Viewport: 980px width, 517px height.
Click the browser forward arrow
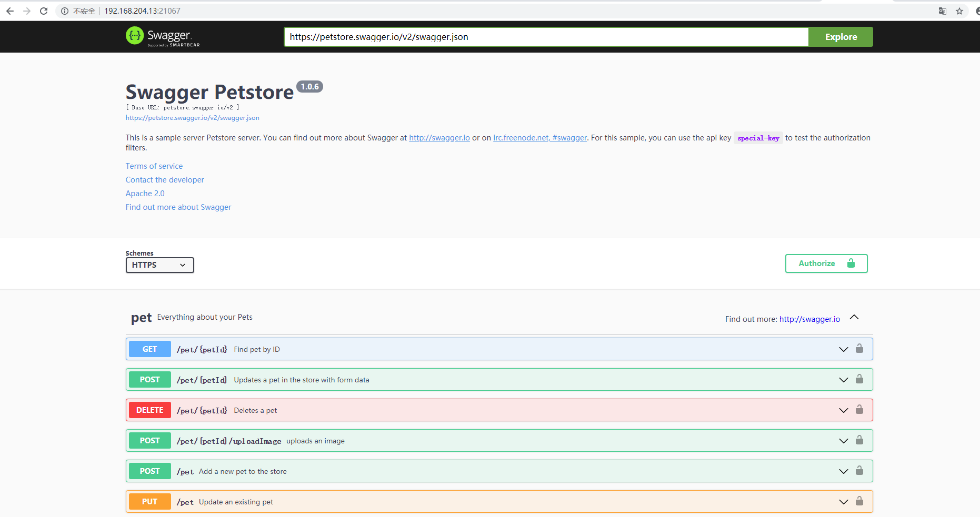pyautogui.click(x=27, y=11)
